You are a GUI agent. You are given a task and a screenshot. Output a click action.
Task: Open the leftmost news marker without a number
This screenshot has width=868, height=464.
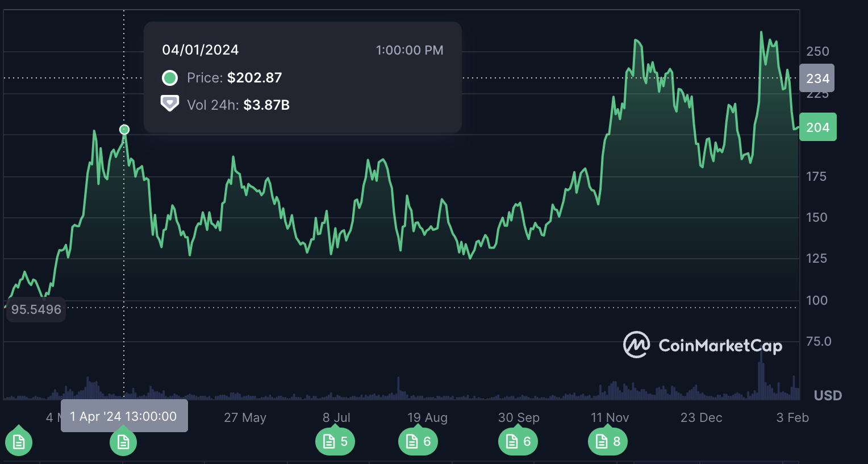[19, 442]
